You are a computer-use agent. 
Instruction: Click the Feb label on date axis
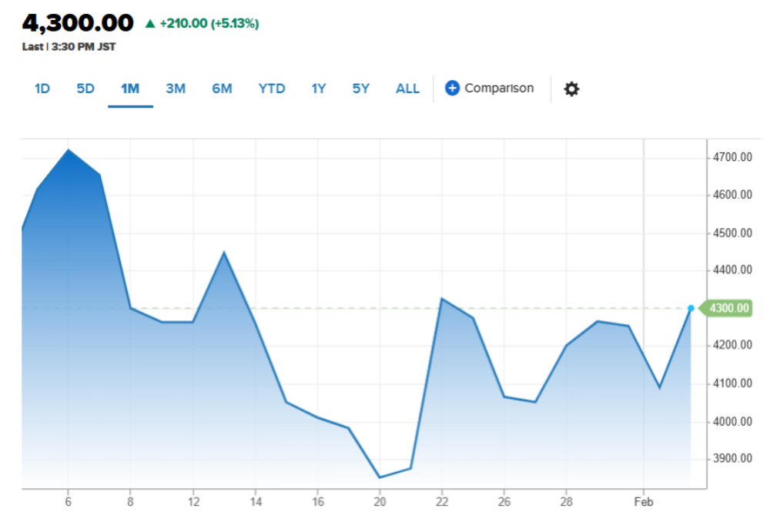pos(643,502)
